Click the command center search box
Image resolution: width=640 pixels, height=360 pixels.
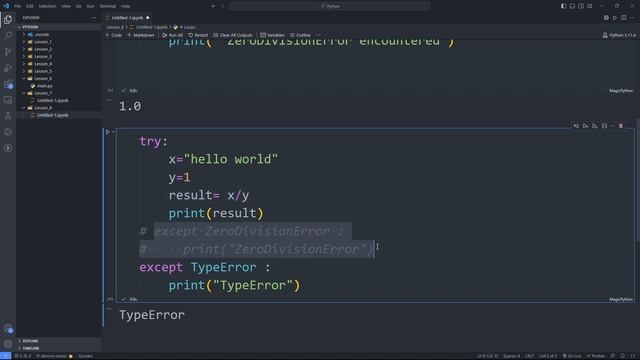coord(329,6)
